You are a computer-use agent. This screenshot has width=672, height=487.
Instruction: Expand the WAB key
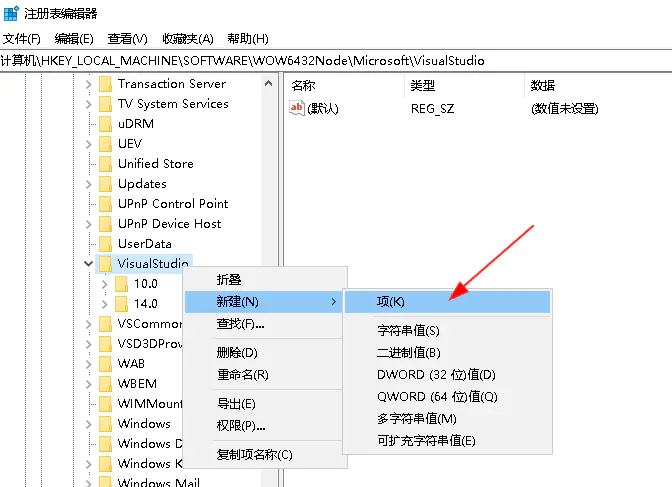point(89,364)
